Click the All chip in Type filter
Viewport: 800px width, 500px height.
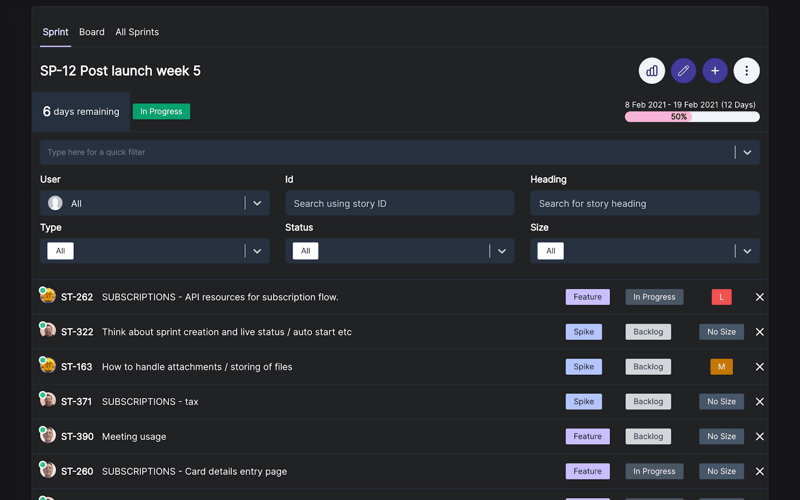(x=60, y=251)
